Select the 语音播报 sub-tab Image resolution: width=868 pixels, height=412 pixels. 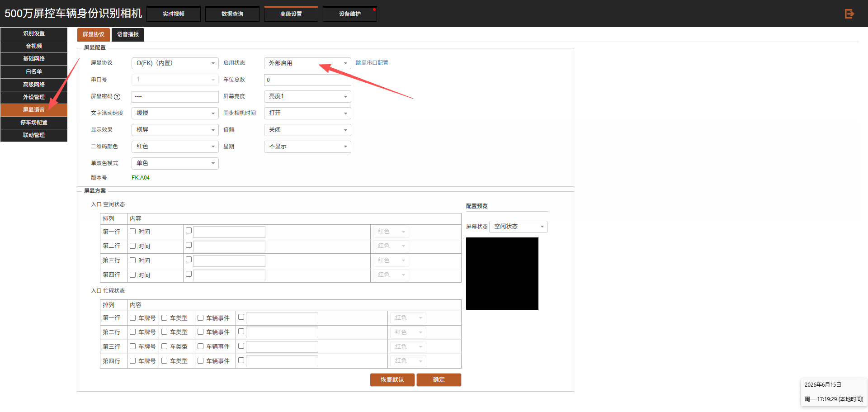click(x=128, y=34)
